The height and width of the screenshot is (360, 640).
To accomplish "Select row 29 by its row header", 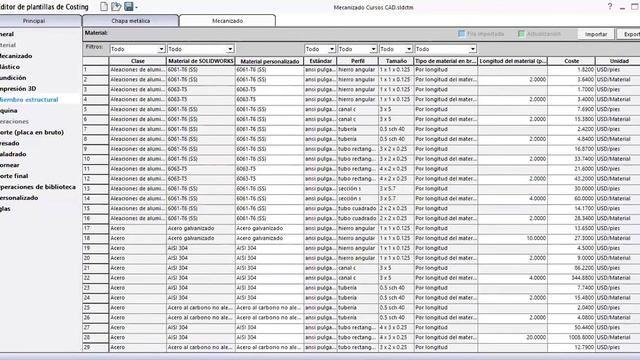I will click(x=96, y=347).
